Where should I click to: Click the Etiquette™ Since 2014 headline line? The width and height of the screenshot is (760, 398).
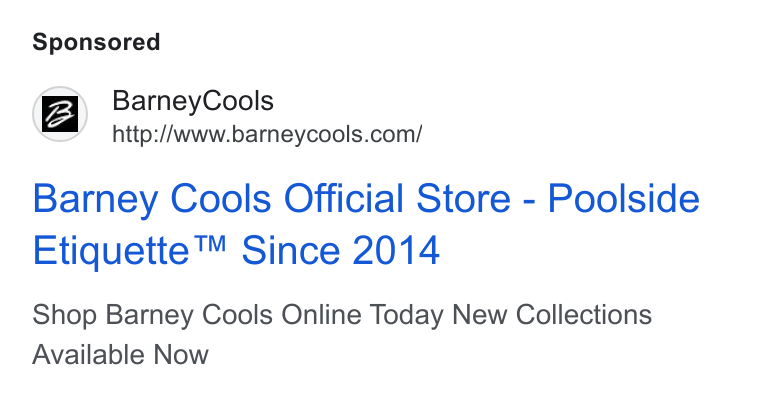pyautogui.click(x=236, y=250)
